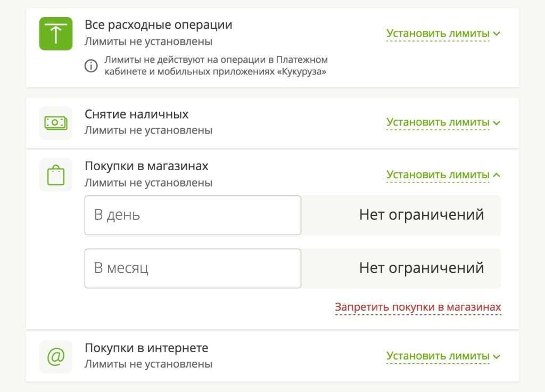Click Запретить покупки в магазинах link
This screenshot has height=392, width=545.
click(418, 307)
